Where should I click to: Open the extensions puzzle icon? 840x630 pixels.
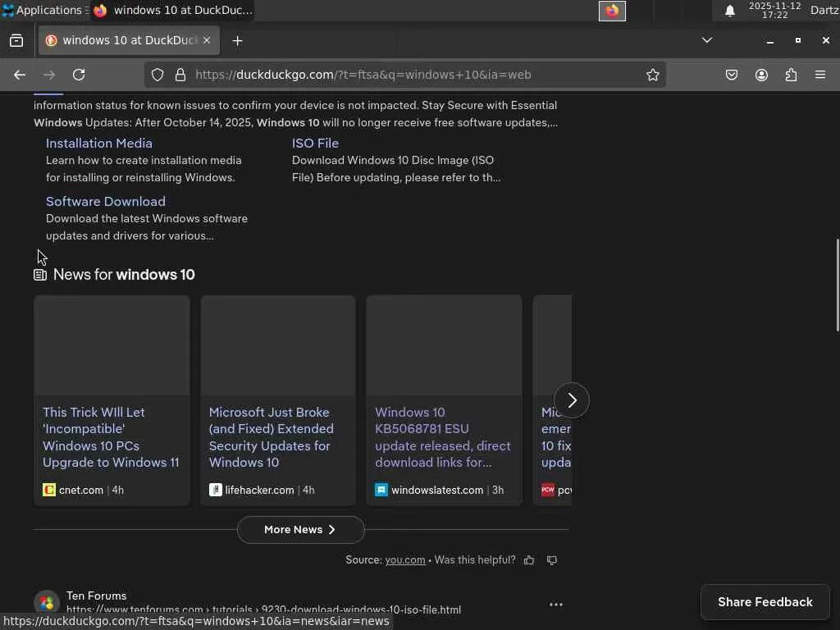pos(791,75)
